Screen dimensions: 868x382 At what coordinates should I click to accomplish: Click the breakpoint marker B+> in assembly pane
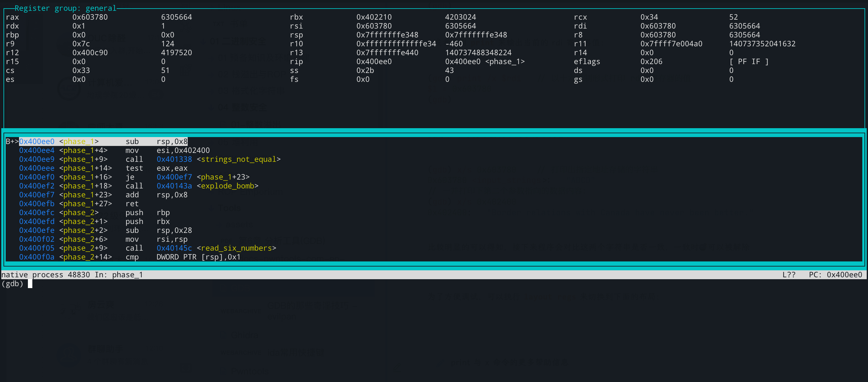12,141
